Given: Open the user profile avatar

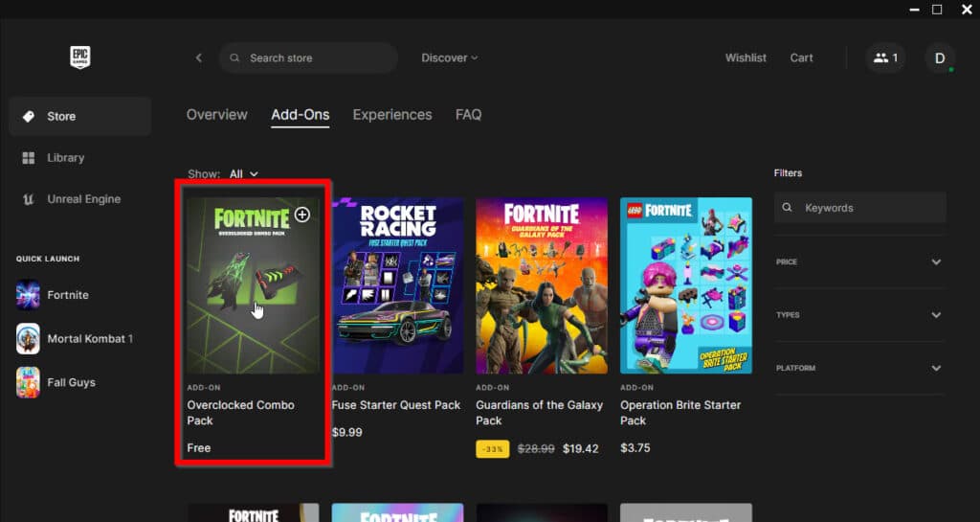Looking at the screenshot, I should [x=940, y=57].
